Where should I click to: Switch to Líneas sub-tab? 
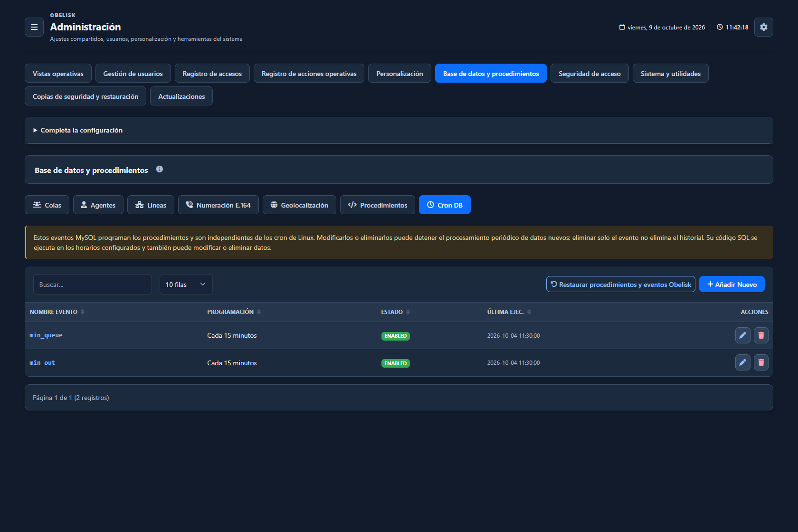pyautogui.click(x=151, y=205)
